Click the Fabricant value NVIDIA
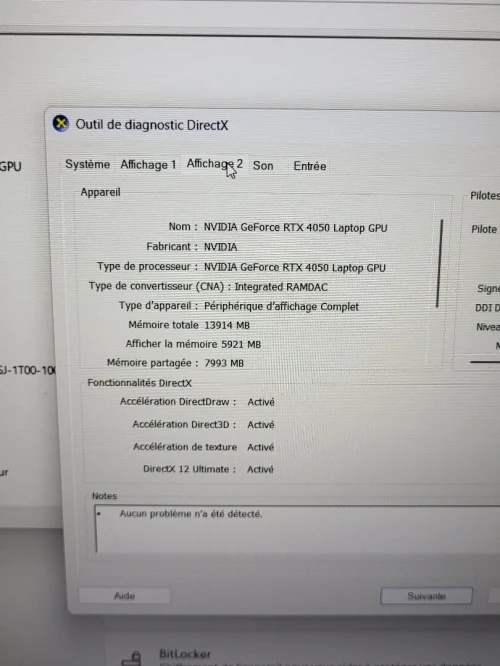This screenshot has width=500, height=666. [x=220, y=247]
